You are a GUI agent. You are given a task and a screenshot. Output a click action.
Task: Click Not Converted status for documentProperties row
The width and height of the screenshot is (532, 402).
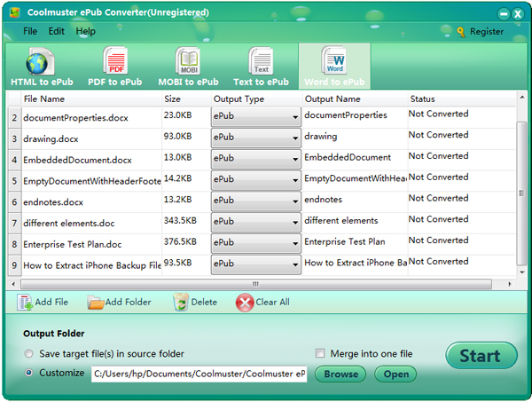[438, 114]
